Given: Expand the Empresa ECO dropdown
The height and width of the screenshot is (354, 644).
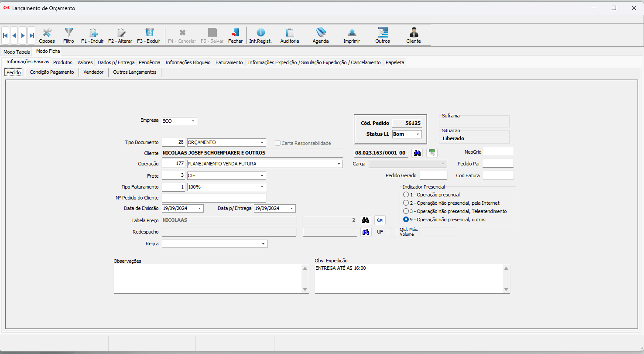Looking at the screenshot, I should (x=193, y=121).
